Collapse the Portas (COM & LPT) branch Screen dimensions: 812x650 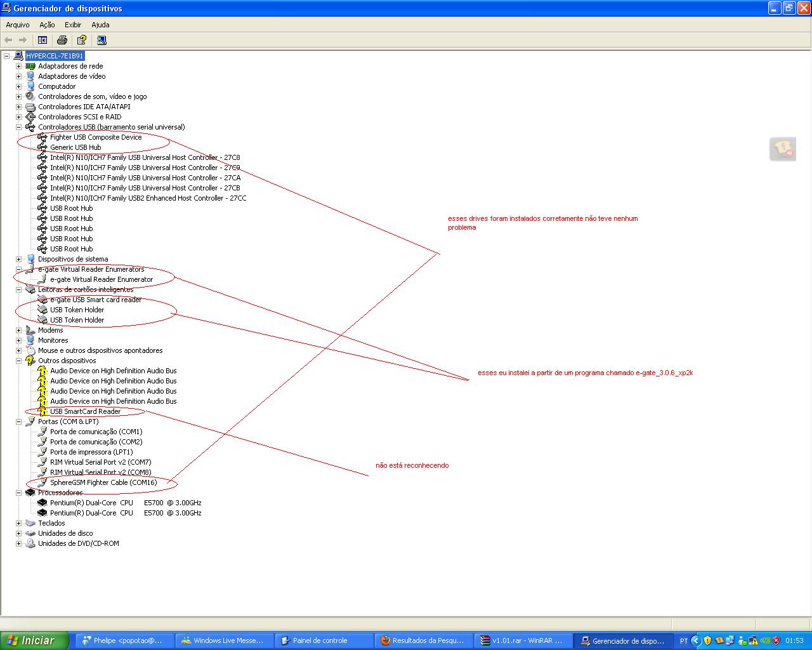tap(19, 421)
